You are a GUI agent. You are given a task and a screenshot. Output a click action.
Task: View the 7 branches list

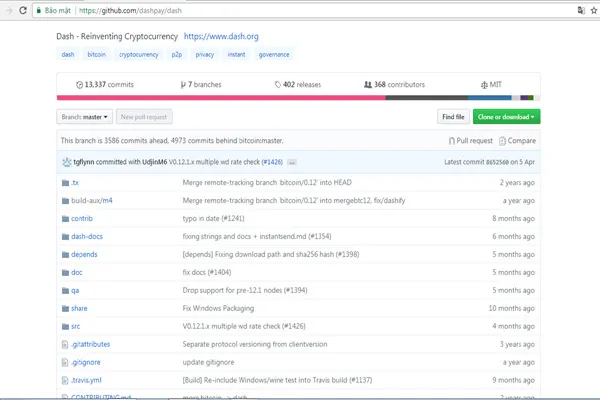coord(201,85)
